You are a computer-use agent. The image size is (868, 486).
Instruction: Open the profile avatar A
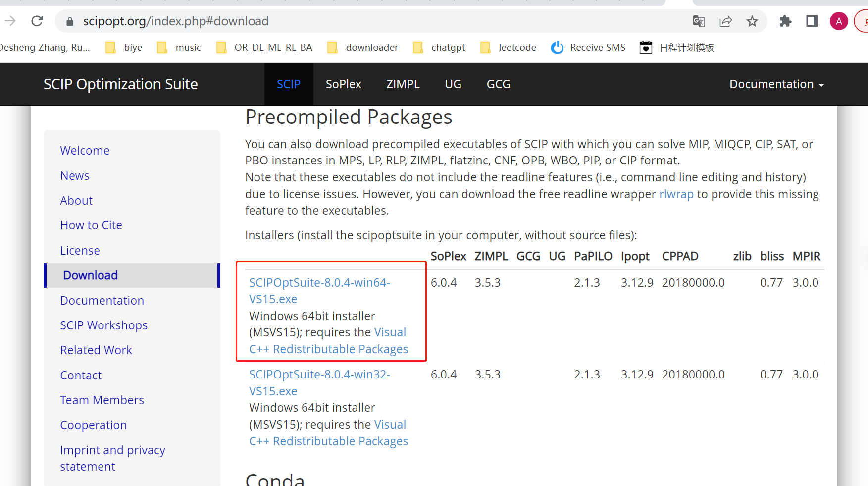pos(839,21)
